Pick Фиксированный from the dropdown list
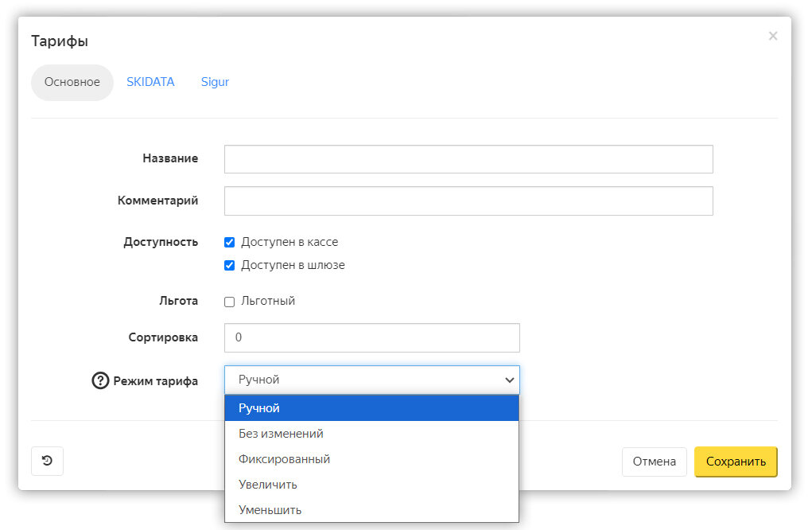 coord(371,459)
